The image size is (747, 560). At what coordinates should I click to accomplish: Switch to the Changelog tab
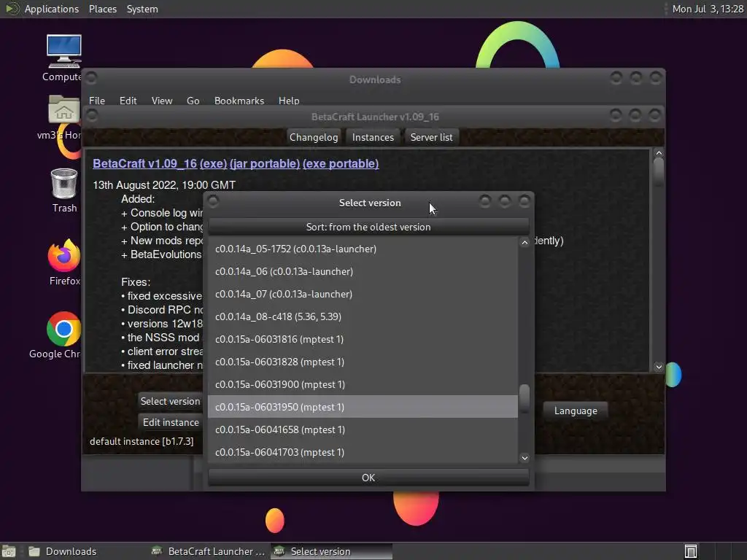(314, 137)
